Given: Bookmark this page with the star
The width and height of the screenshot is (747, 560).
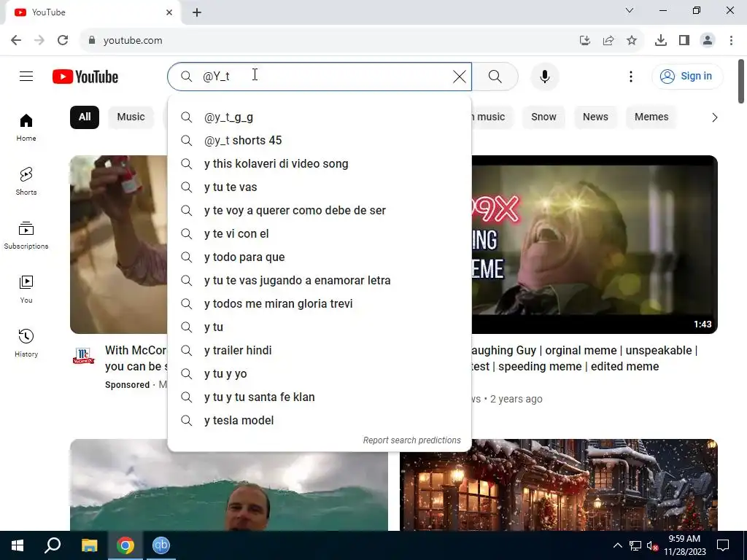Looking at the screenshot, I should (632, 41).
